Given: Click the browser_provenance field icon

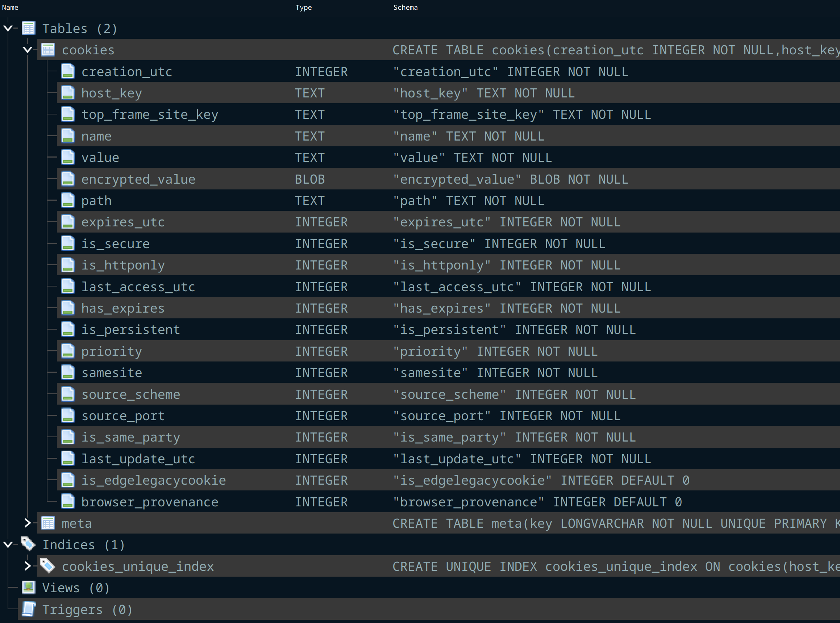Looking at the screenshot, I should [67, 502].
